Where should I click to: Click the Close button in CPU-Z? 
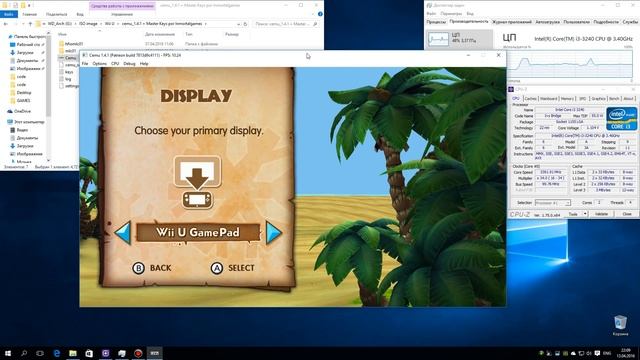[x=627, y=214]
